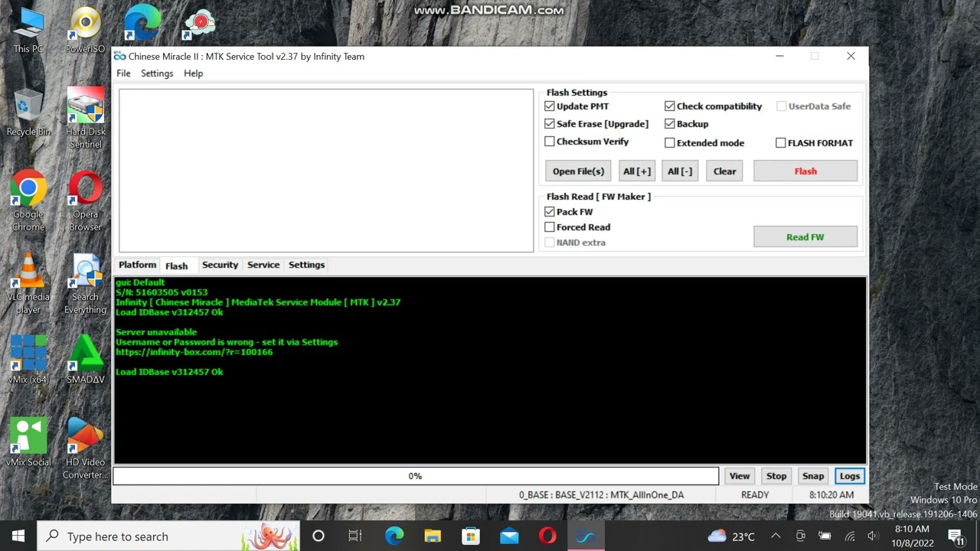Open Cortana circle icon in taskbar
This screenshot has height=551, width=980.
(x=318, y=536)
